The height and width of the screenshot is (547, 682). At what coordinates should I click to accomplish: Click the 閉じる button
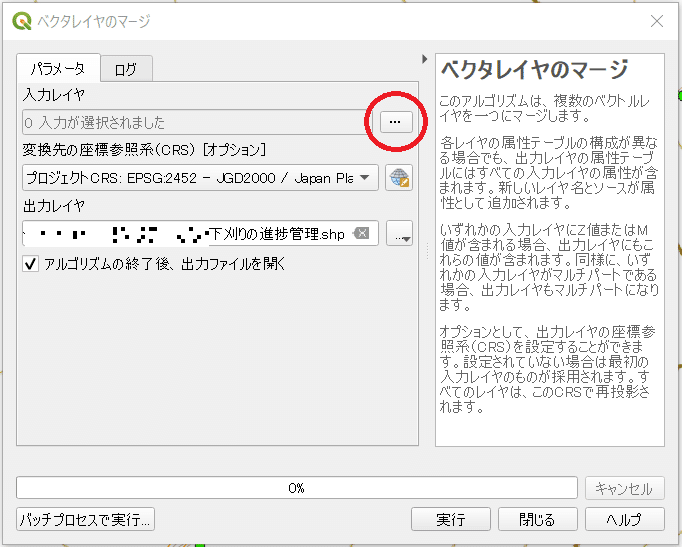click(x=538, y=519)
